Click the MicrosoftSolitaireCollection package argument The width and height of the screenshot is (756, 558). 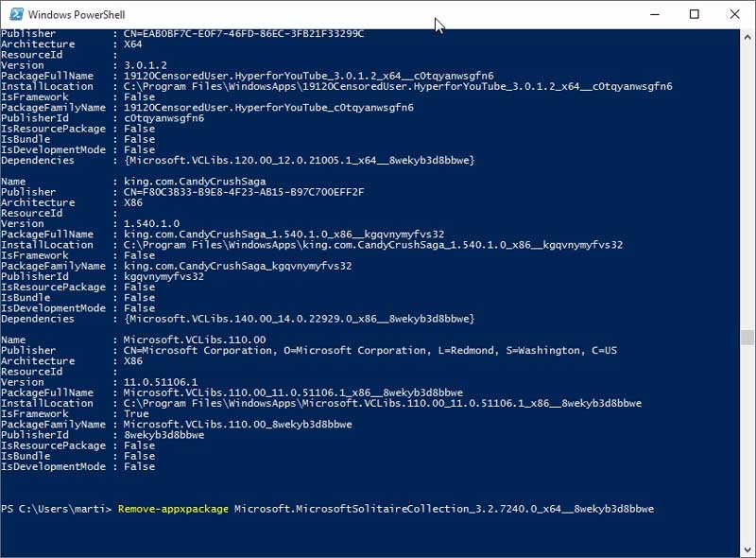pyautogui.click(x=444, y=509)
